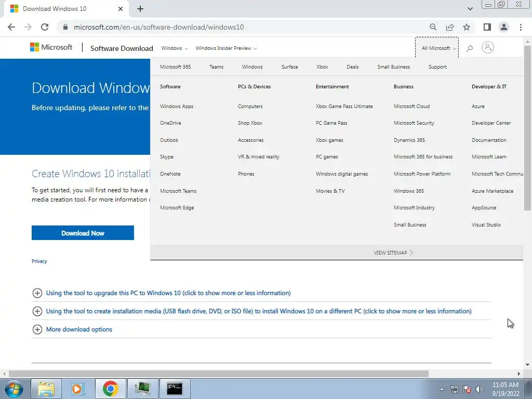Click the Microsoft logo
This screenshot has width=532, height=399.
click(51, 47)
